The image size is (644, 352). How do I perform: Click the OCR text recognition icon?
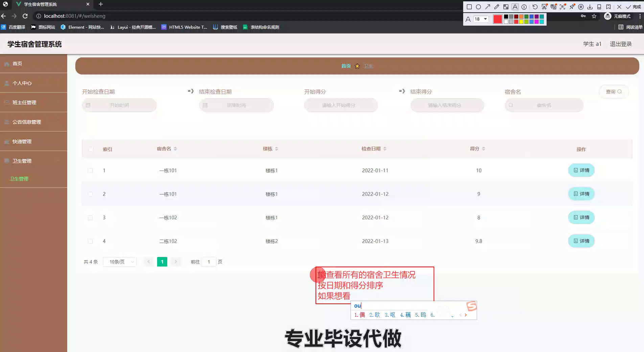(x=562, y=7)
